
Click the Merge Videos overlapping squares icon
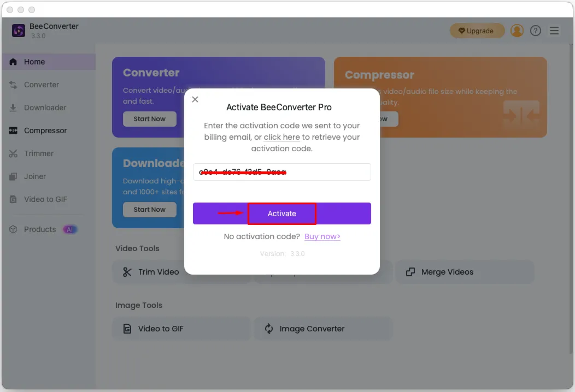coord(410,272)
